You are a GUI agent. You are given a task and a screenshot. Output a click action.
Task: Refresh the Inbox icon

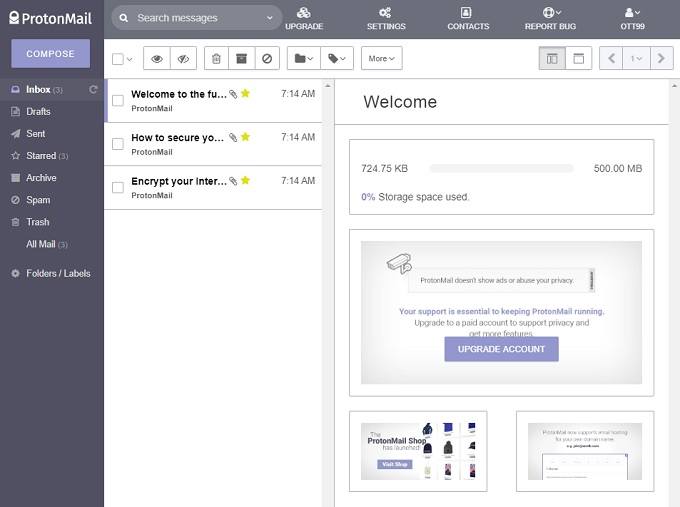[x=93, y=89]
